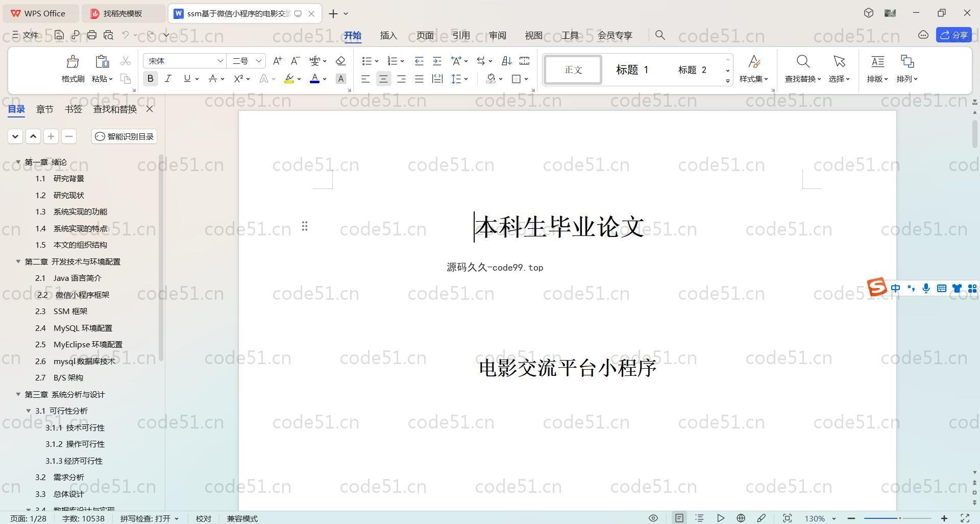This screenshot has height=524, width=980.
Task: Click the character shading A icon
Action: (x=341, y=79)
